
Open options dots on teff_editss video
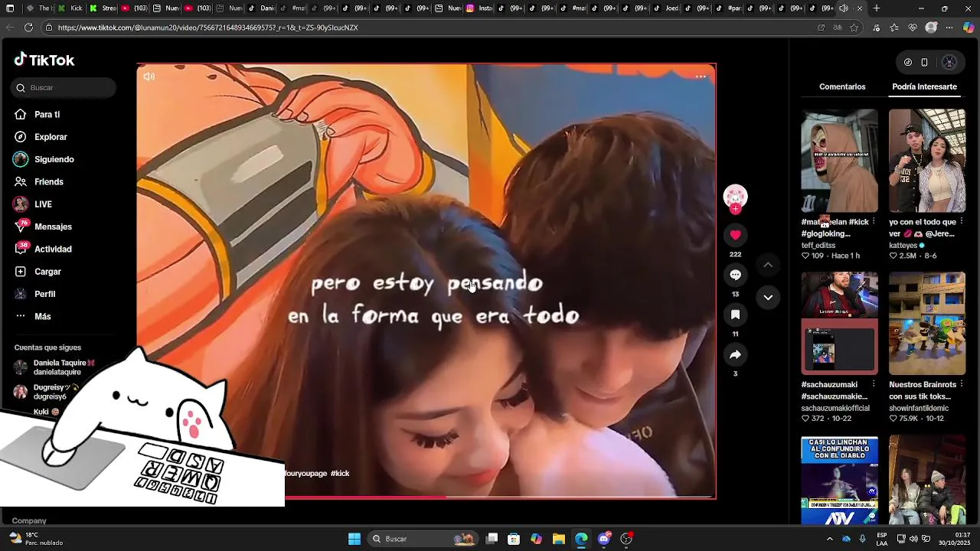874,222
